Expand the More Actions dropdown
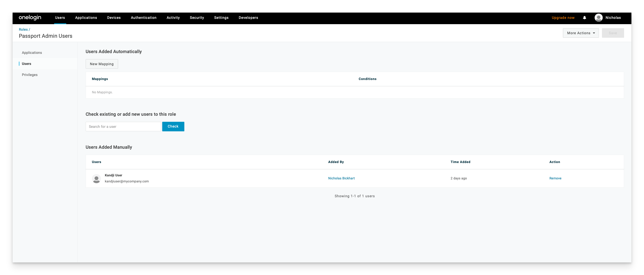This screenshot has height=275, width=644. pyautogui.click(x=581, y=33)
